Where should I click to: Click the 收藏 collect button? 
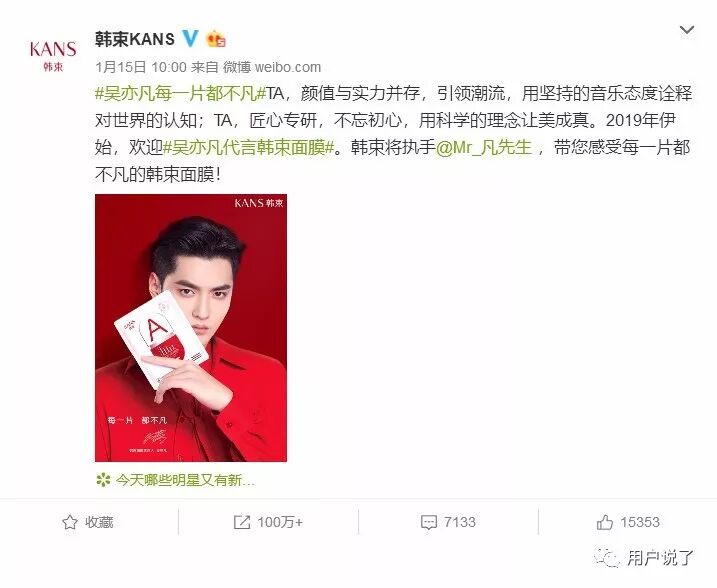88,522
